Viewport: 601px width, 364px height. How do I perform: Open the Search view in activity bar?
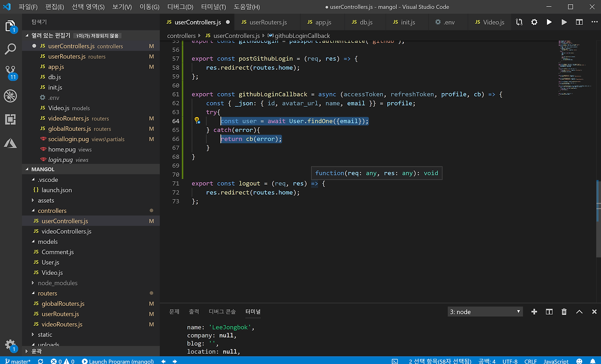(10, 49)
